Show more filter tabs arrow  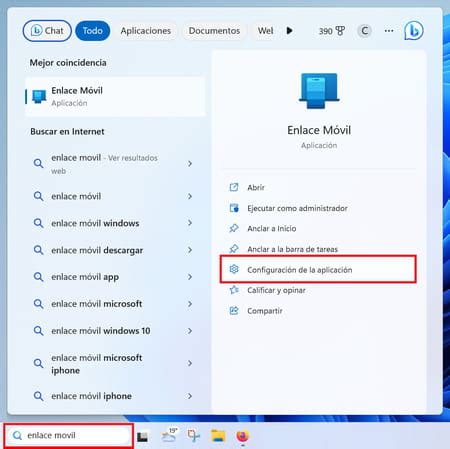tap(289, 31)
